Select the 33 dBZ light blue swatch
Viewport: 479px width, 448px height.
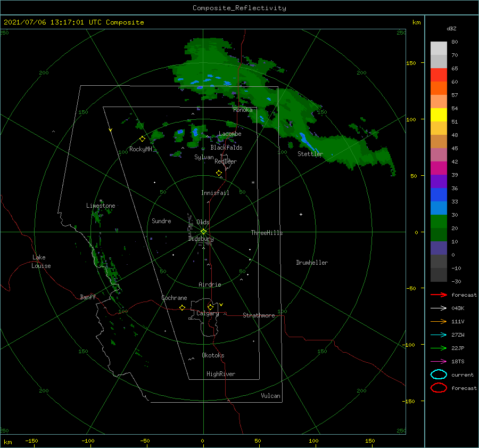click(439, 208)
